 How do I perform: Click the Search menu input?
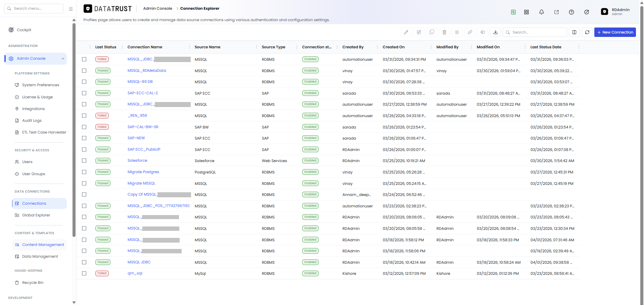point(34,8)
